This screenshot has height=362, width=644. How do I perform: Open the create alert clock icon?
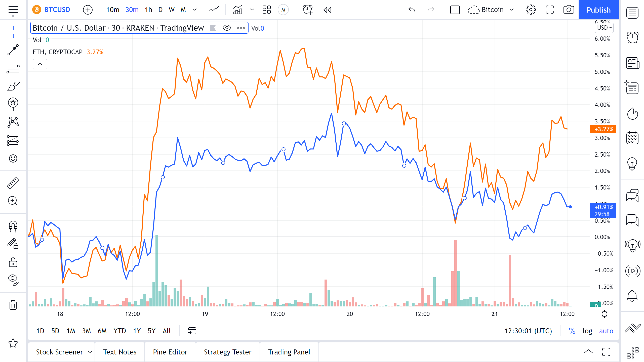(308, 10)
